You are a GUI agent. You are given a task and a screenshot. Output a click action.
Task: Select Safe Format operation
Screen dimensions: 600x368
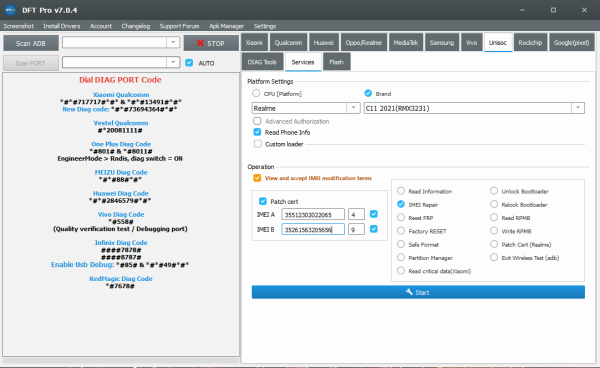click(401, 244)
